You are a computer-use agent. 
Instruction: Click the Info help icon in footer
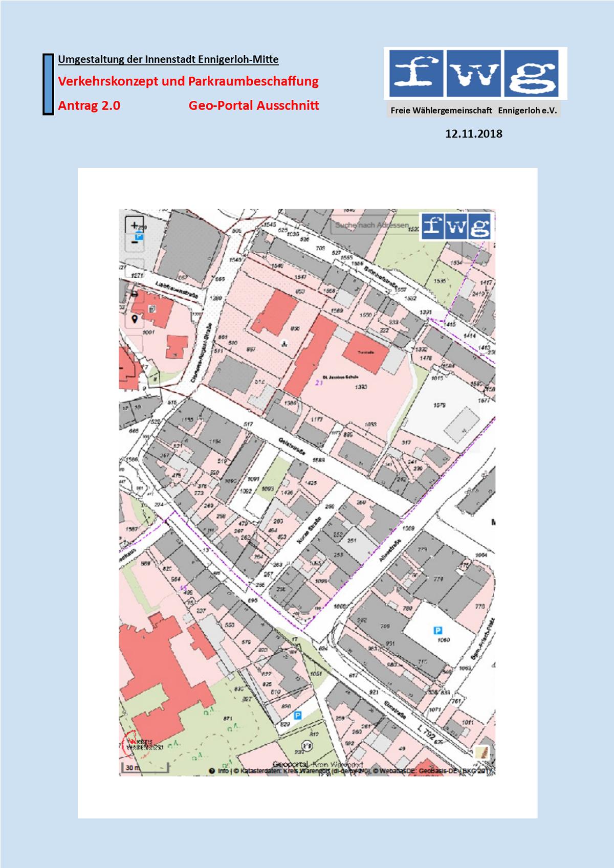click(211, 771)
